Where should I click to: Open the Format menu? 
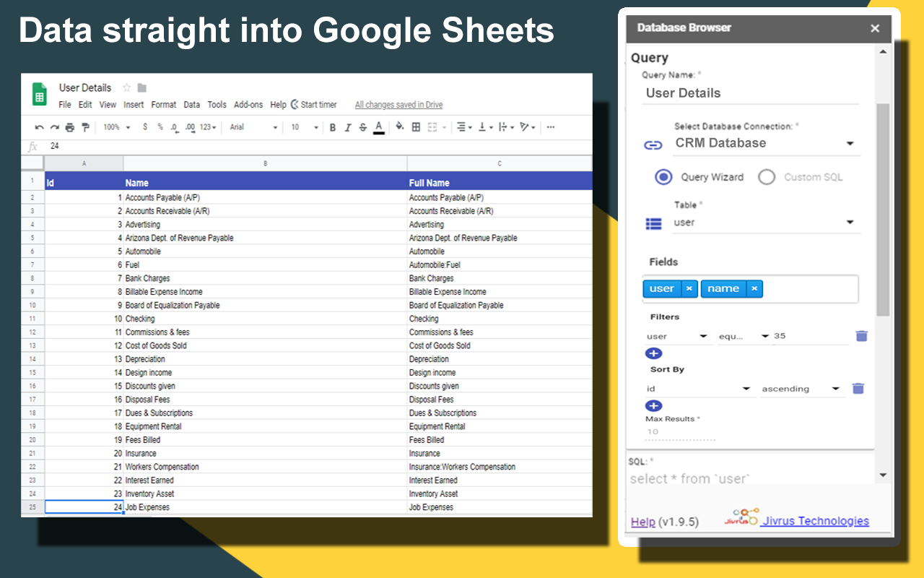pyautogui.click(x=164, y=104)
